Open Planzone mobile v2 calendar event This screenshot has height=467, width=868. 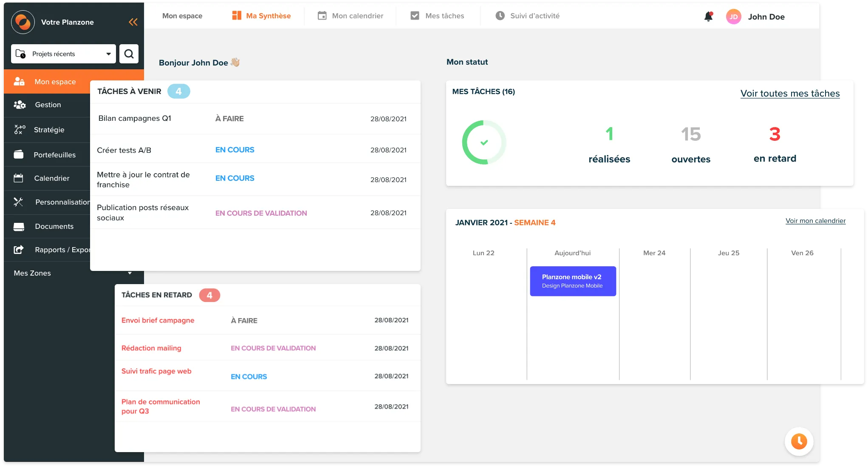click(573, 281)
